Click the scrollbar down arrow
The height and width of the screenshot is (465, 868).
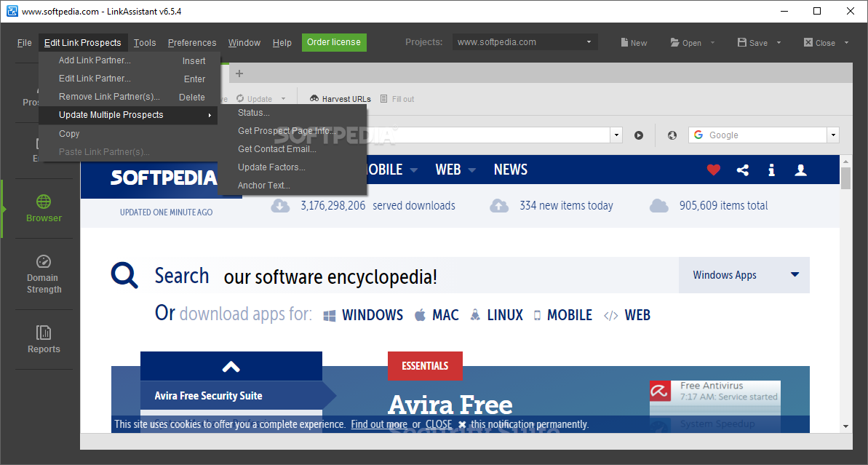click(x=845, y=426)
